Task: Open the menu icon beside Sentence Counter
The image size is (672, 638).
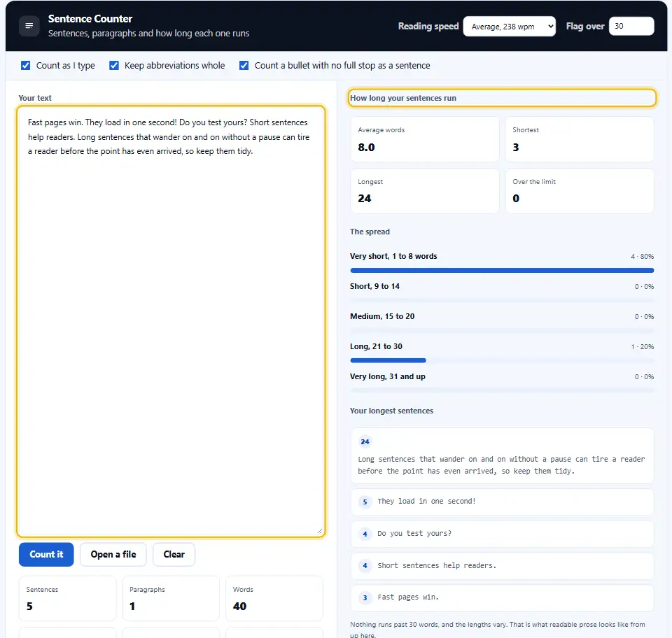Action: tap(29, 26)
